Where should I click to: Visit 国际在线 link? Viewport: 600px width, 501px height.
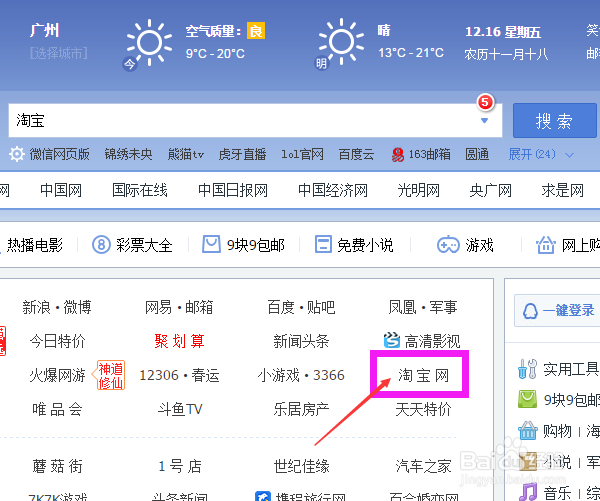coord(140,190)
